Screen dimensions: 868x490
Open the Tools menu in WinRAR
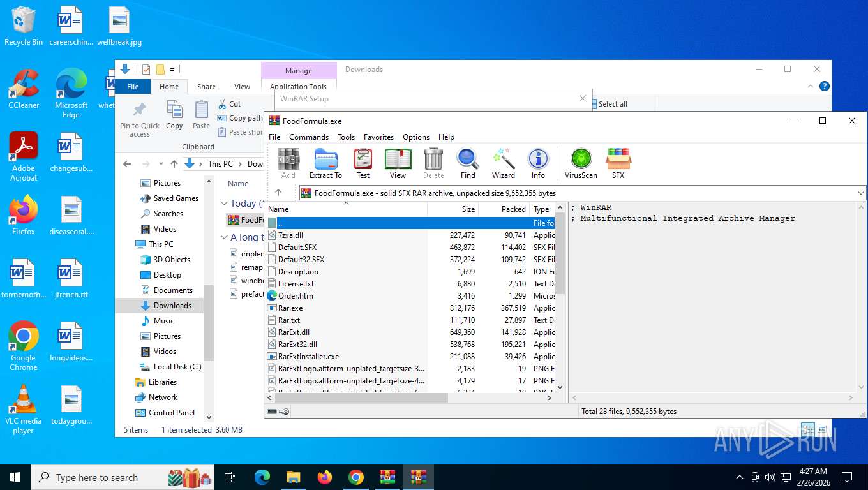click(346, 137)
